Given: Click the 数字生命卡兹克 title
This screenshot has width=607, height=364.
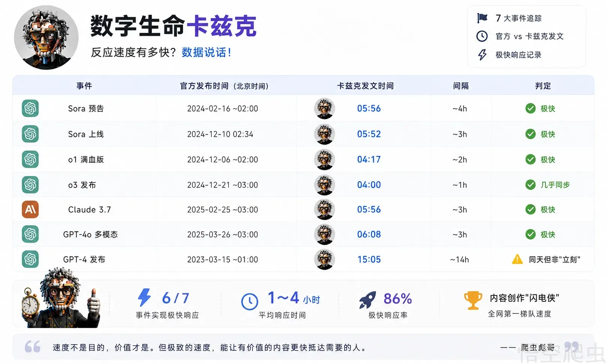Looking at the screenshot, I should (173, 26).
